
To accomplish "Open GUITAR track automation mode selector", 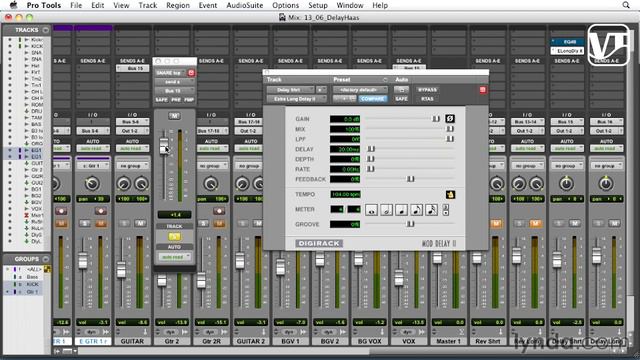I will [132, 149].
